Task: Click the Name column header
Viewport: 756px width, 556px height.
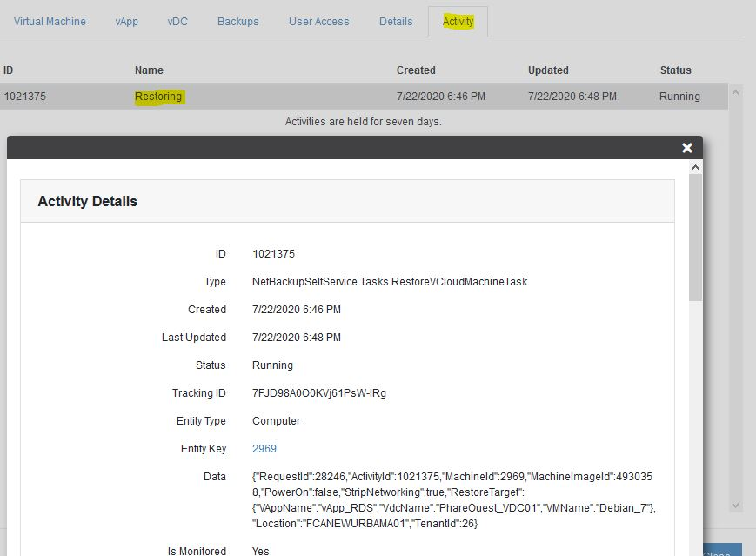Action: pos(149,70)
